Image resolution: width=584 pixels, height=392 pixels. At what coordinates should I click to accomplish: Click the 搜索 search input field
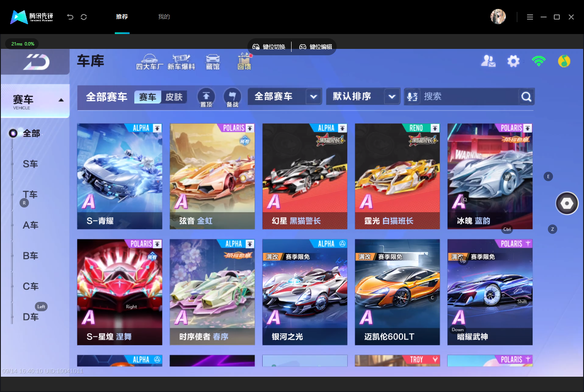pos(469,97)
